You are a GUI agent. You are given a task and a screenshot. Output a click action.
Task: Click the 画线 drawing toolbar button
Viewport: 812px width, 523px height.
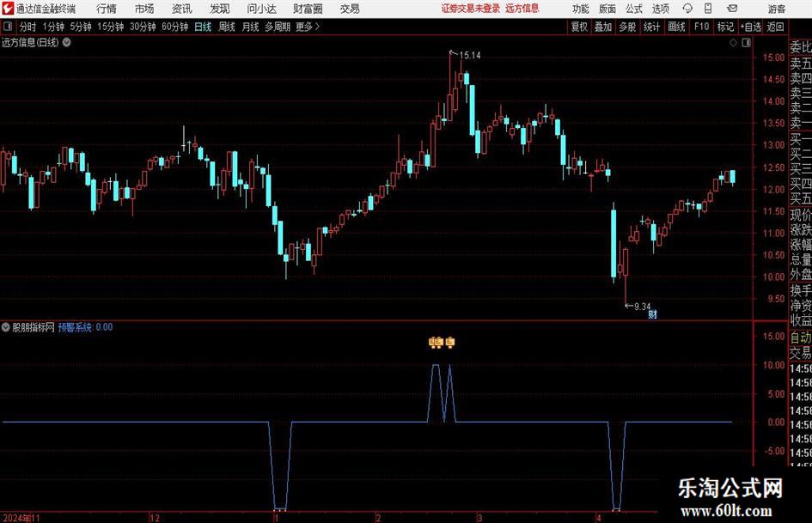point(677,27)
